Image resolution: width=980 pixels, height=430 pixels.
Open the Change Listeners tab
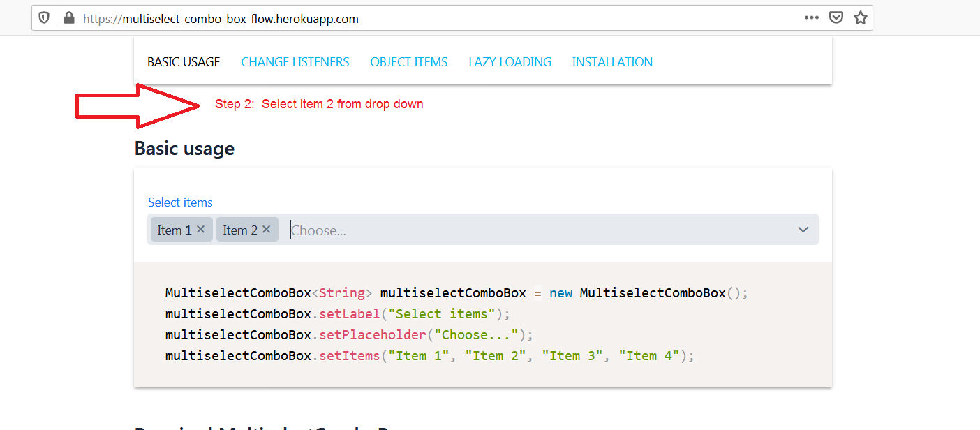point(295,62)
